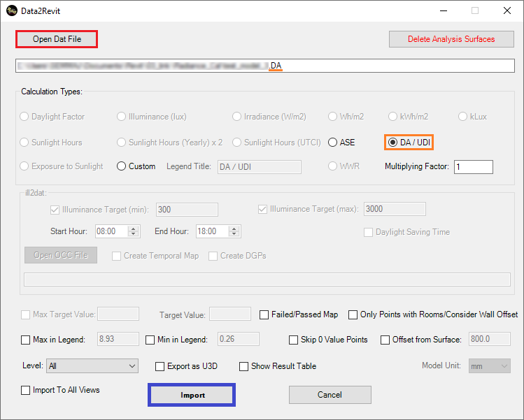This screenshot has width=524, height=420.
Task: Enable Max in Legend checkbox
Action: click(25, 340)
